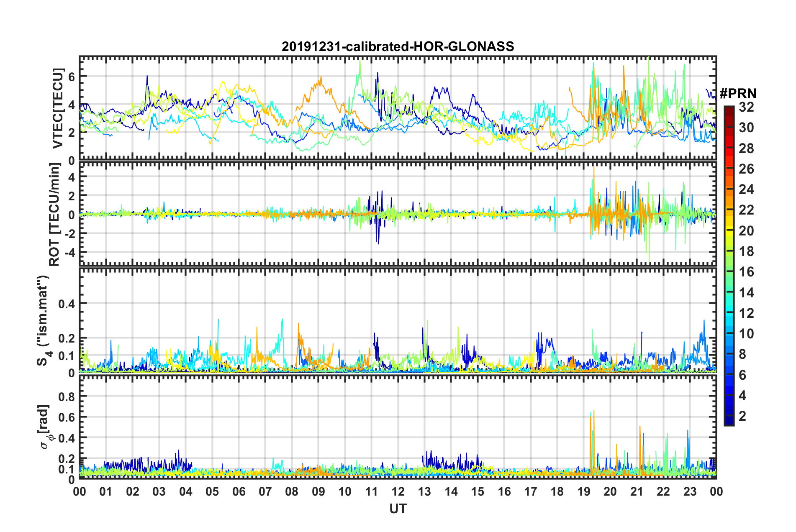796x532 pixels.
Task: Click the UT x-axis label
Action: 398,509
